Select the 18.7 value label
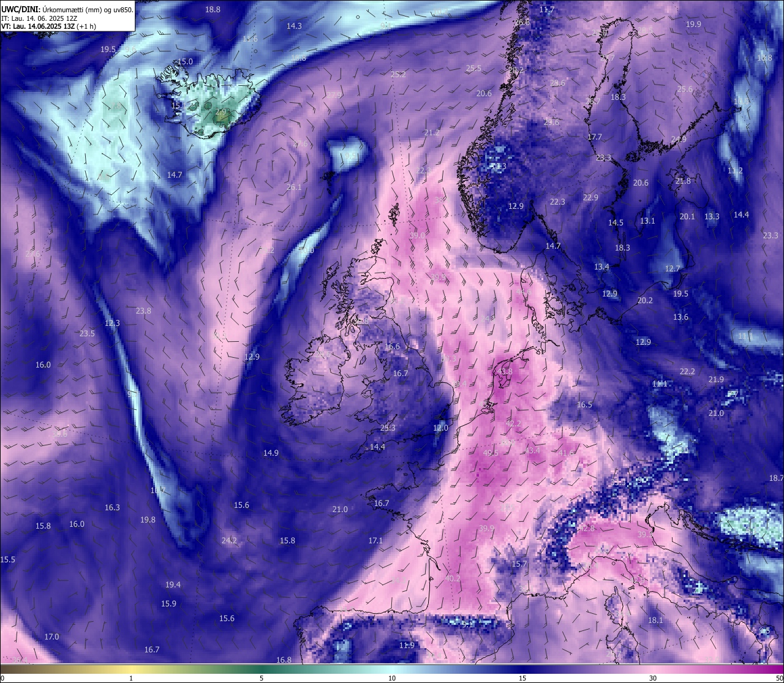The height and width of the screenshot is (683, 784). [776, 478]
